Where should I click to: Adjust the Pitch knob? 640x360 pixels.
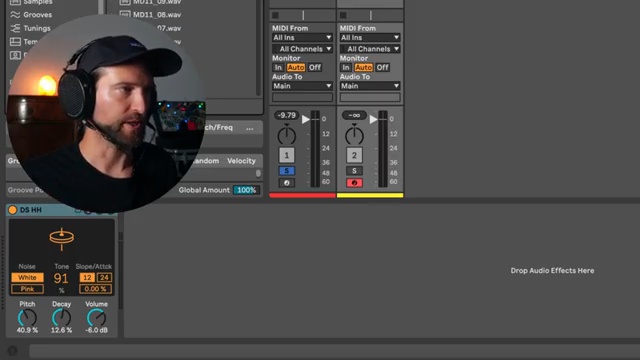tap(27, 318)
